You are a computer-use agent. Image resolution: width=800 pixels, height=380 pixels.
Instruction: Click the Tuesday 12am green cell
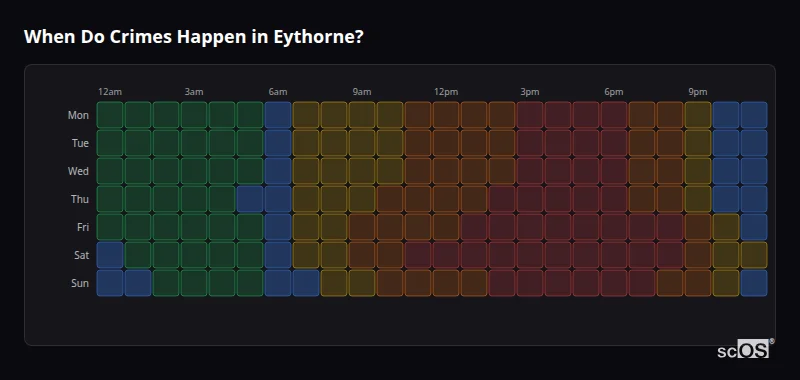click(x=110, y=143)
